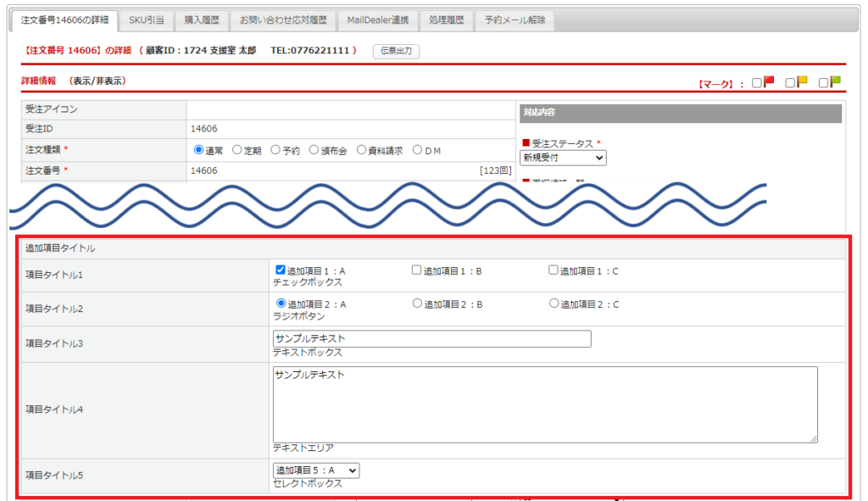This screenshot has height=501, width=868.
Task: Open the 予約メール解除 tab
Action: click(x=515, y=20)
